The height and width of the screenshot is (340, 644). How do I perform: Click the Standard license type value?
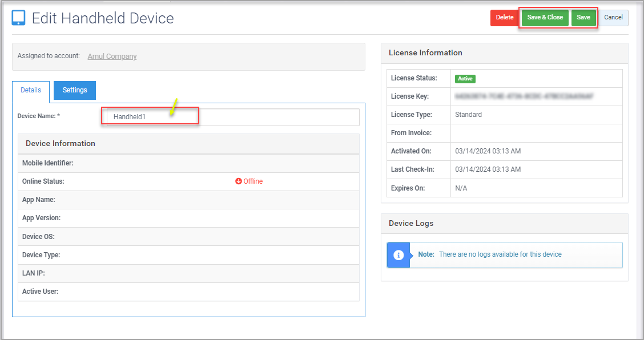pos(468,115)
